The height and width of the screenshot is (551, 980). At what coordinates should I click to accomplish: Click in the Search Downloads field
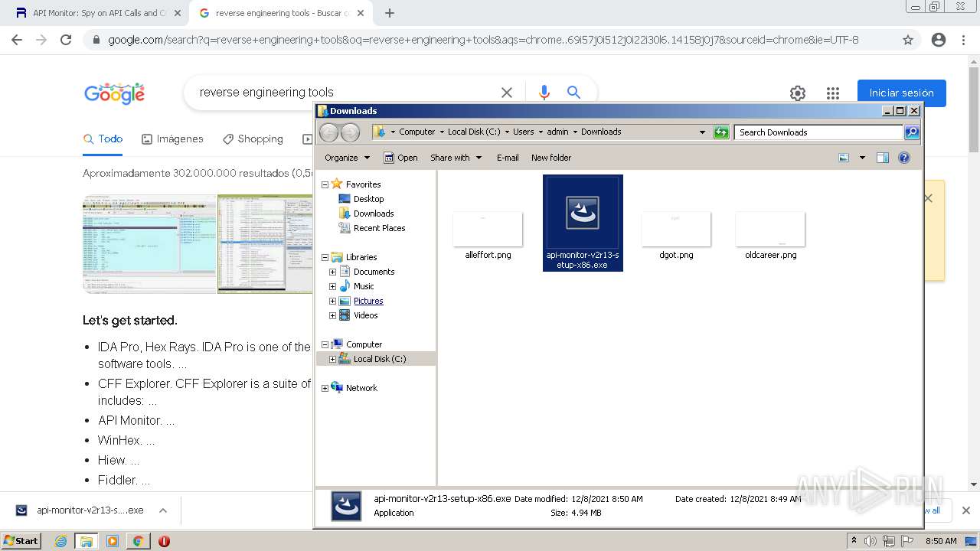click(x=818, y=132)
